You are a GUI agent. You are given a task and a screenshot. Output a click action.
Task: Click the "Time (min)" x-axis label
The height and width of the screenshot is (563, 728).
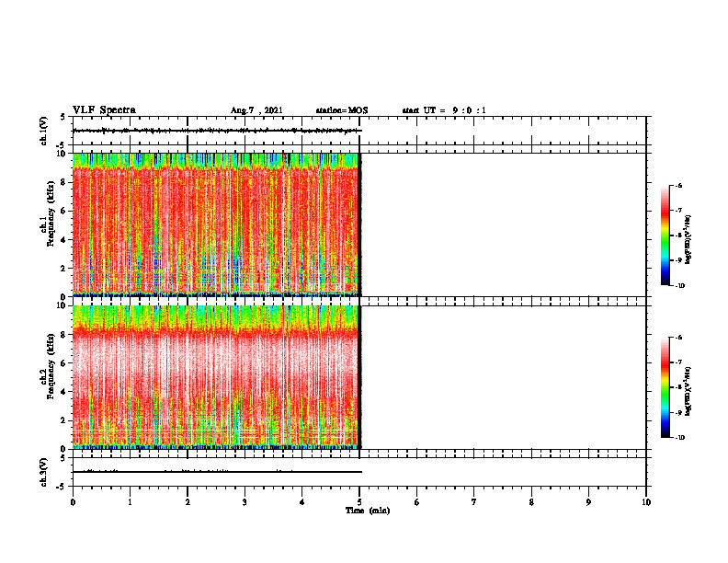(368, 511)
